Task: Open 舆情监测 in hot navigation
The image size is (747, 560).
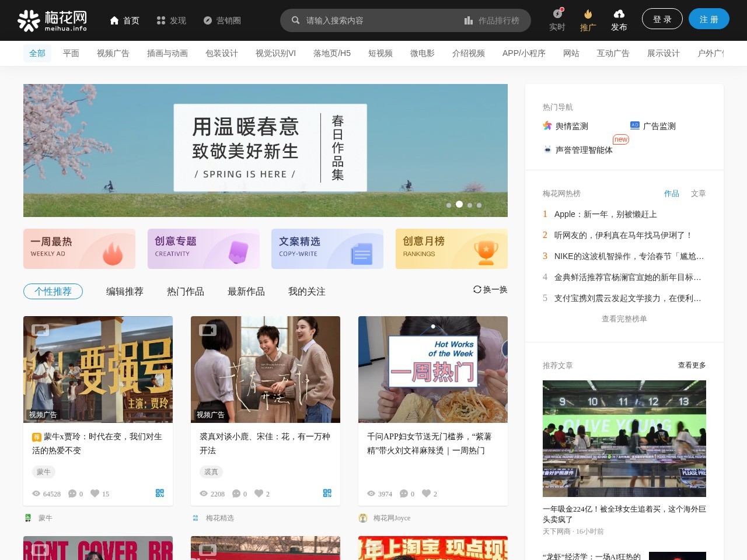Action: pos(566,126)
